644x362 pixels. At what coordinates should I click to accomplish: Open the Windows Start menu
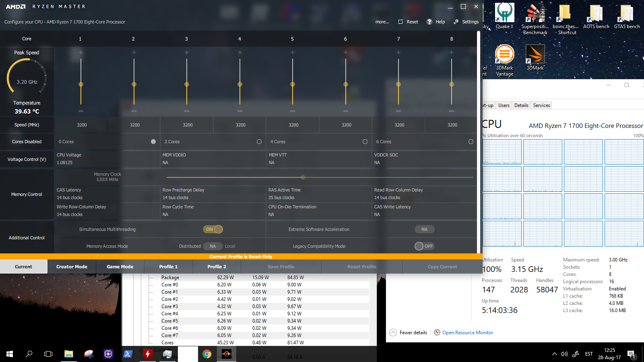pyautogui.click(x=10, y=354)
